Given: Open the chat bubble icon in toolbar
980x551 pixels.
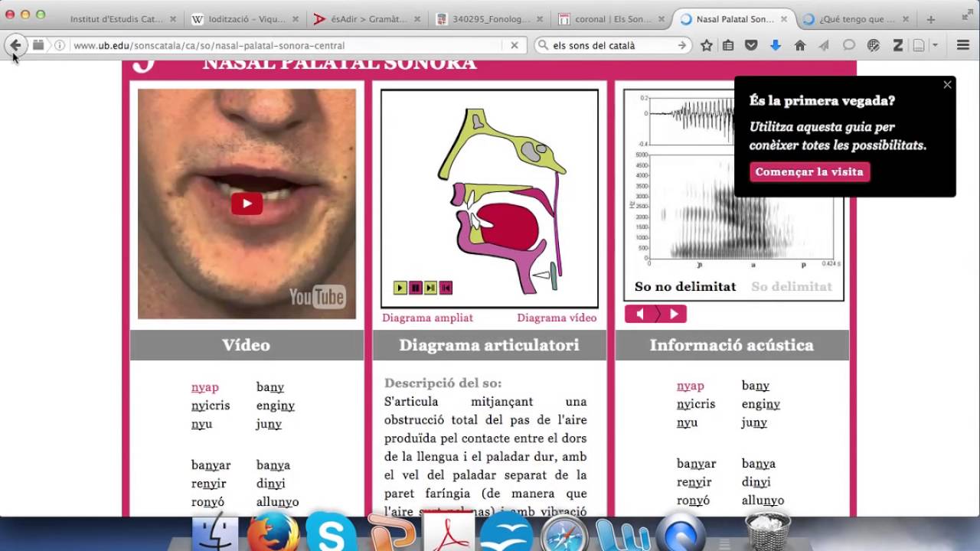Looking at the screenshot, I should [849, 46].
